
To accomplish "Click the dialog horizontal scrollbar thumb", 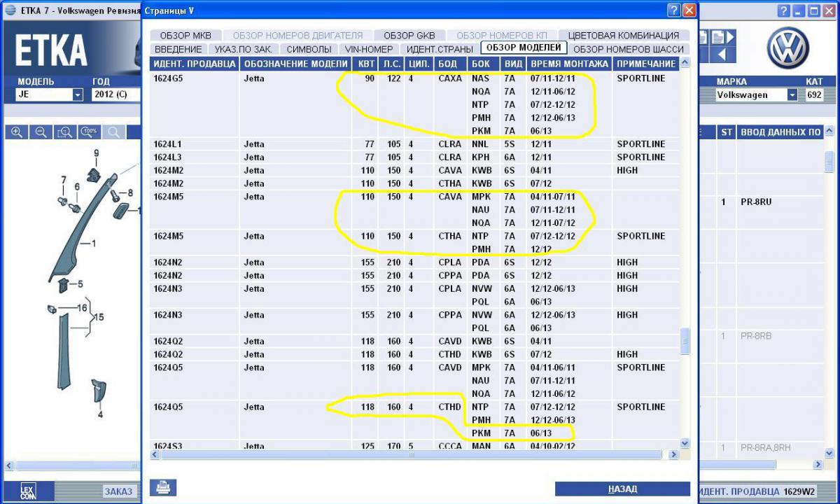I will [412, 455].
